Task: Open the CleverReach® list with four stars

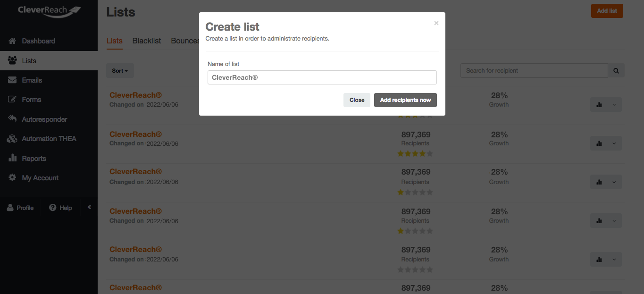Action: (x=135, y=134)
